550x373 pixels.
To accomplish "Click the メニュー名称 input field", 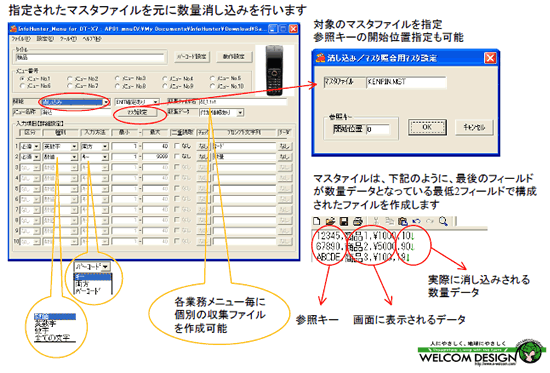I will [76, 113].
